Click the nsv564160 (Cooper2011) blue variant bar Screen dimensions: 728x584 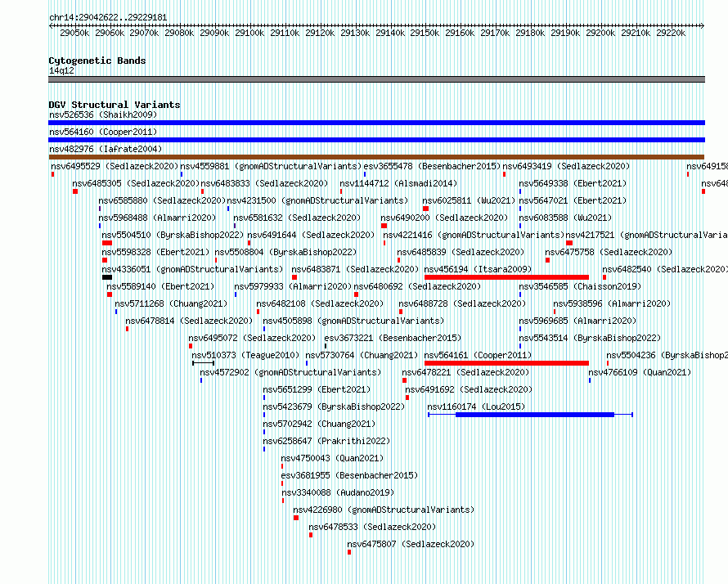tap(376, 140)
